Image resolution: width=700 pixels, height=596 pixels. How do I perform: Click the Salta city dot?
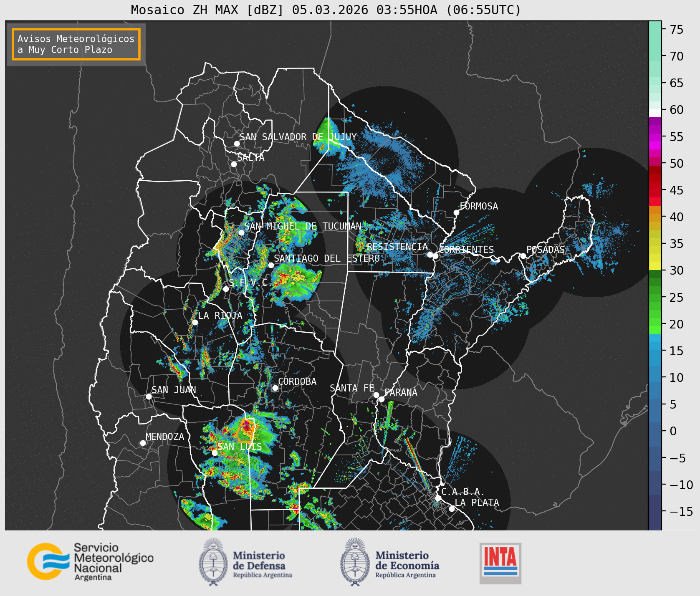coord(234,164)
